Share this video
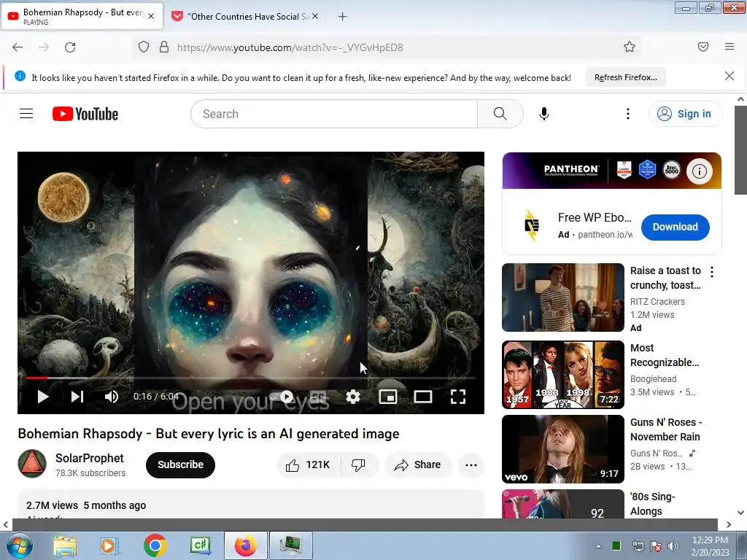The image size is (747, 560). pyautogui.click(x=418, y=464)
